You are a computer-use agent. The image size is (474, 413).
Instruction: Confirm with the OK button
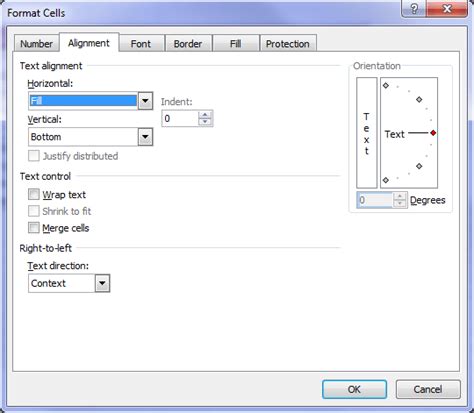pos(354,389)
